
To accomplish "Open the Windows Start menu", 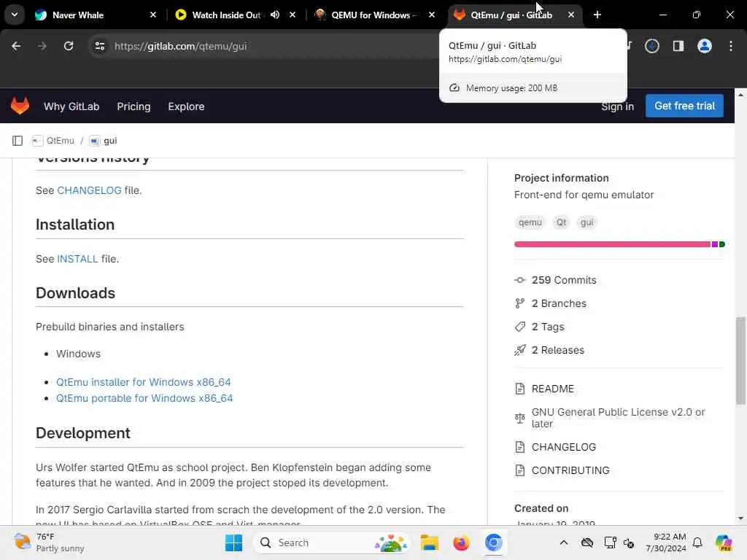I will click(x=233, y=542).
